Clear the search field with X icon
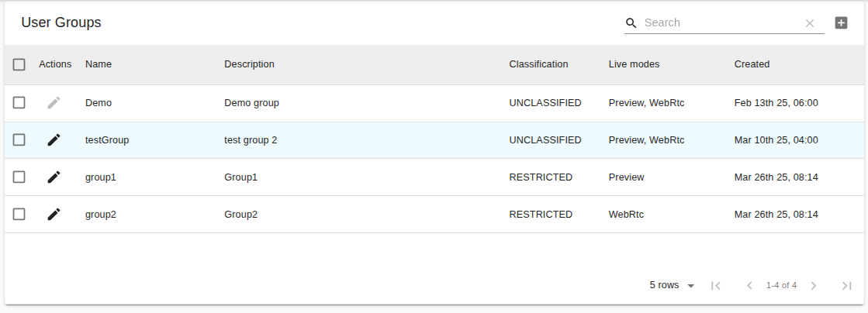Viewport: 868px width, 313px height. click(x=810, y=23)
